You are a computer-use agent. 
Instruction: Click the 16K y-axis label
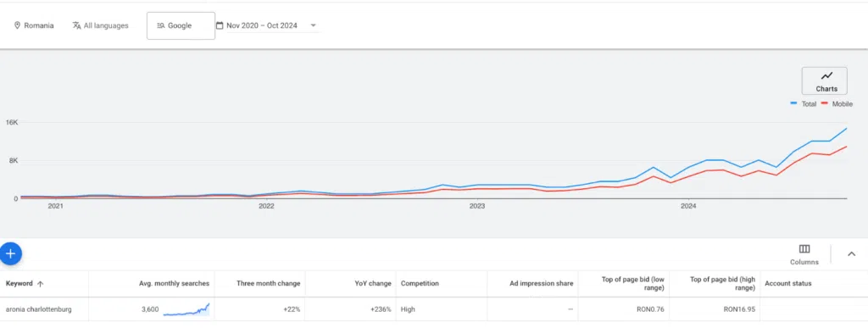[12, 122]
